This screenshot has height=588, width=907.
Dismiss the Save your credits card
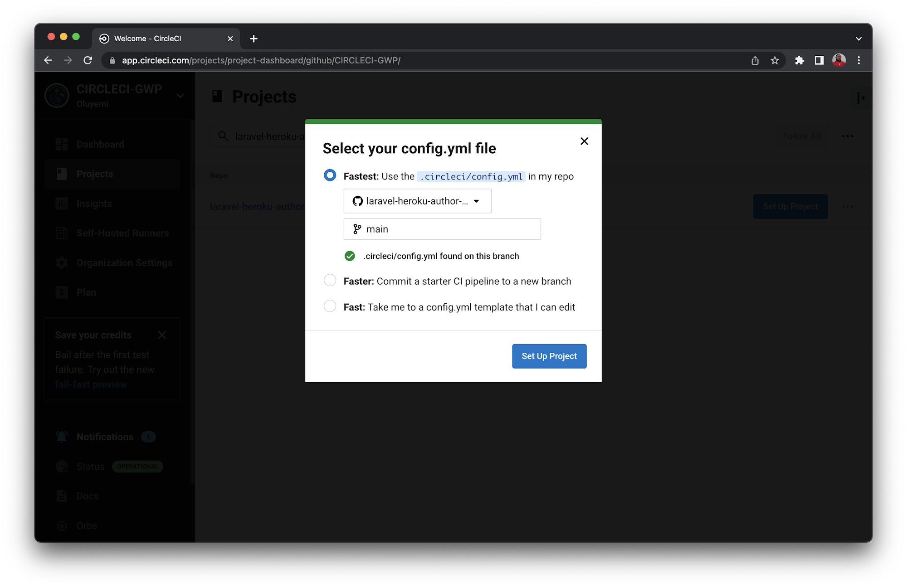pyautogui.click(x=162, y=335)
